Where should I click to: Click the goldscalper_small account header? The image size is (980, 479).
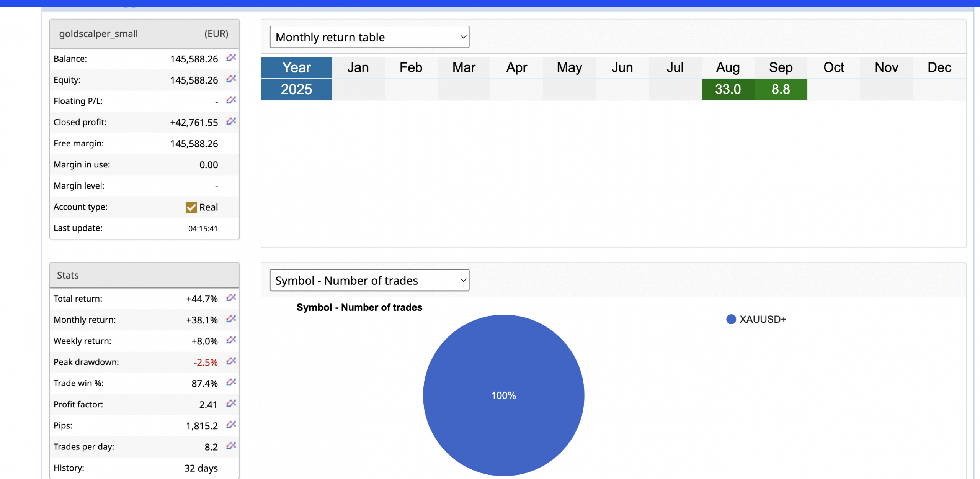[98, 34]
